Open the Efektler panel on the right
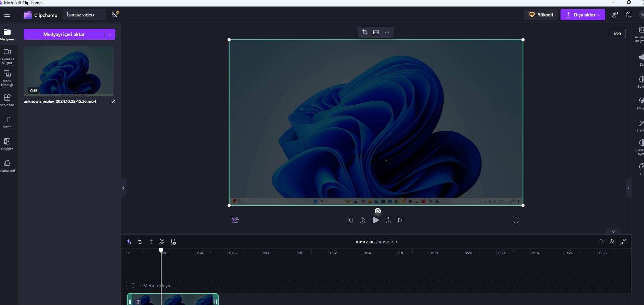 pos(641,126)
